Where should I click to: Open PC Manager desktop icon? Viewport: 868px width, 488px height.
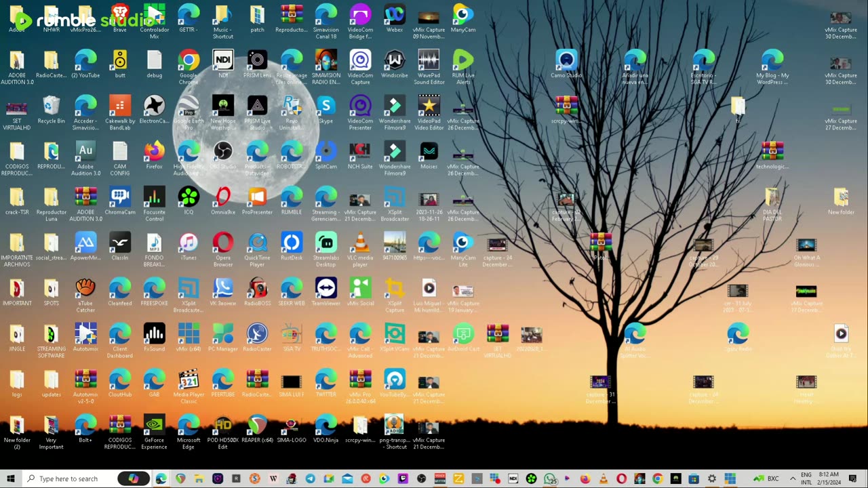[223, 336]
